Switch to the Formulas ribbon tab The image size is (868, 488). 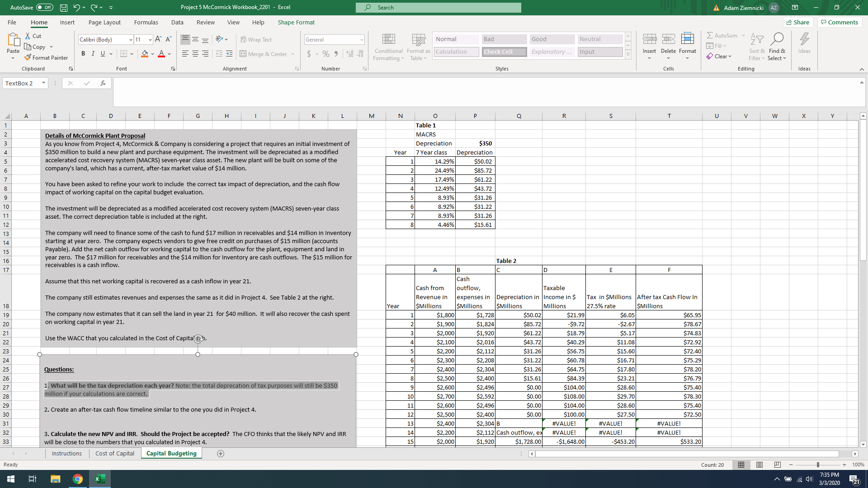[x=146, y=22]
